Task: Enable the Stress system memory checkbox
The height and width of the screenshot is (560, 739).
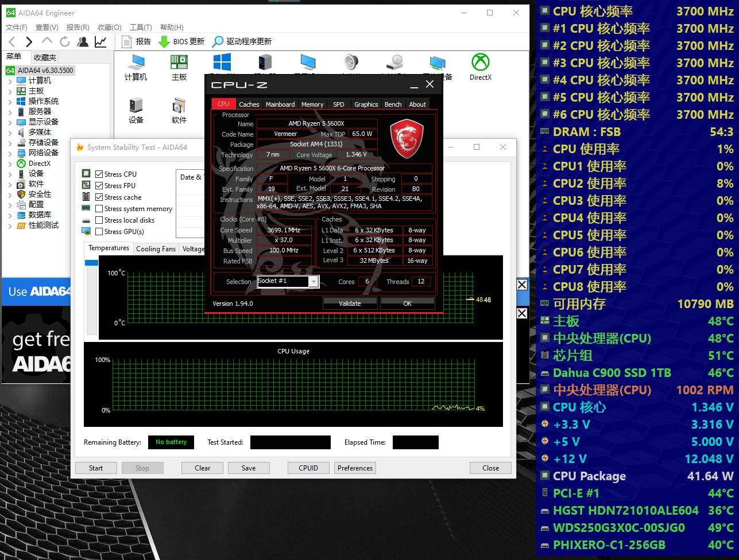Action: (x=99, y=209)
